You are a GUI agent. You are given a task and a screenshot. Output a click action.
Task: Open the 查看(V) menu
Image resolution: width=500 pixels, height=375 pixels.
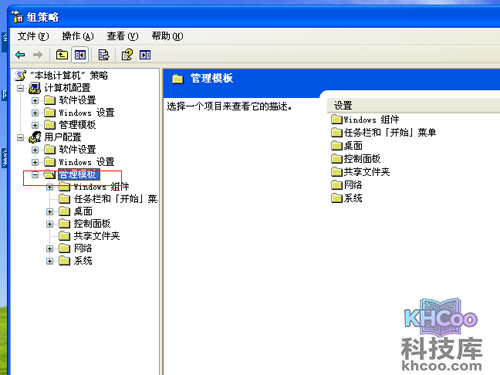click(122, 36)
